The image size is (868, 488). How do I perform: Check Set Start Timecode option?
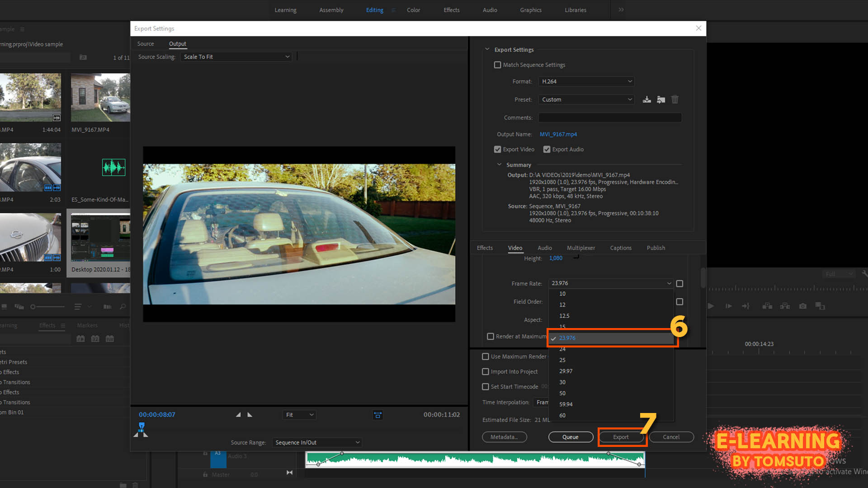click(486, 387)
